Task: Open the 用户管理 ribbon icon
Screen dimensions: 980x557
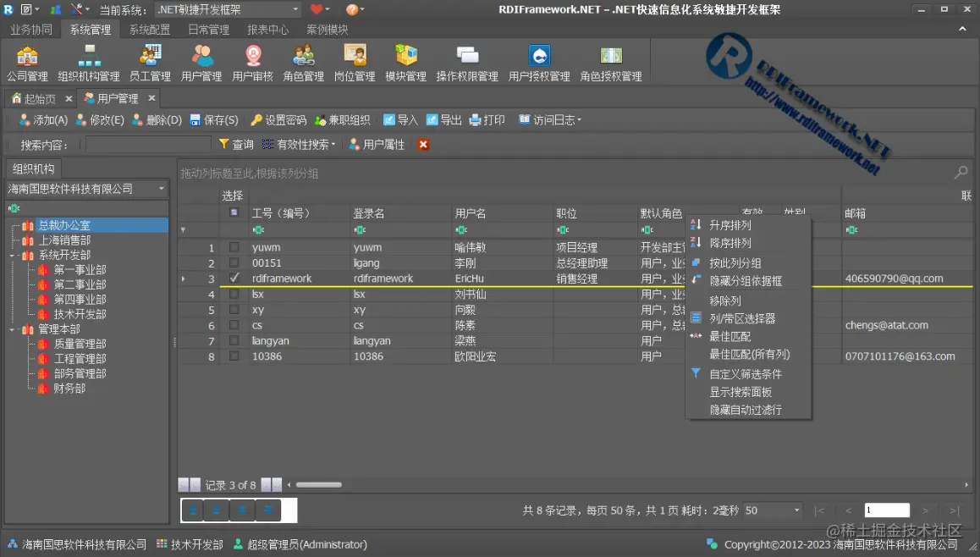Action: pos(201,61)
